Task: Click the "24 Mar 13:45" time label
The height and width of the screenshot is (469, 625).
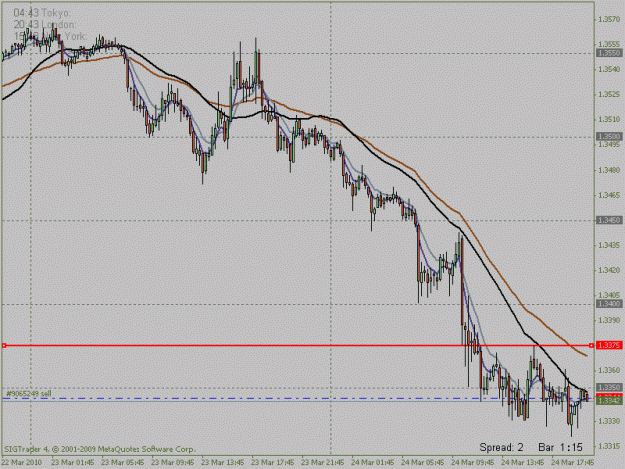Action: 523,462
